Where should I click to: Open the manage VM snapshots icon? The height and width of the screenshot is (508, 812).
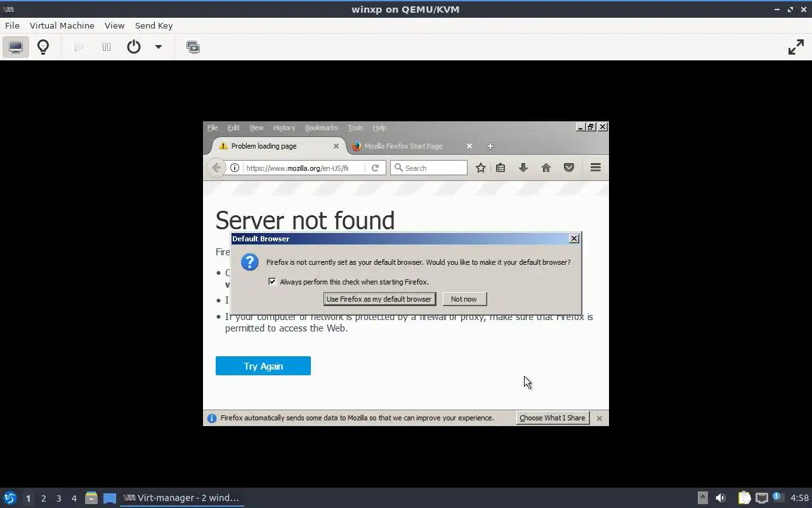(x=193, y=47)
